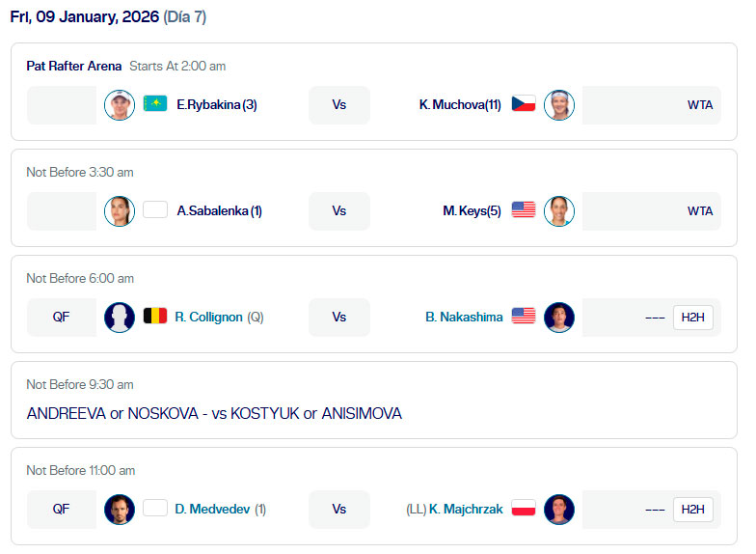The height and width of the screenshot is (554, 756).
Task: Click D. Medvedev's player photo
Action: [x=120, y=509]
